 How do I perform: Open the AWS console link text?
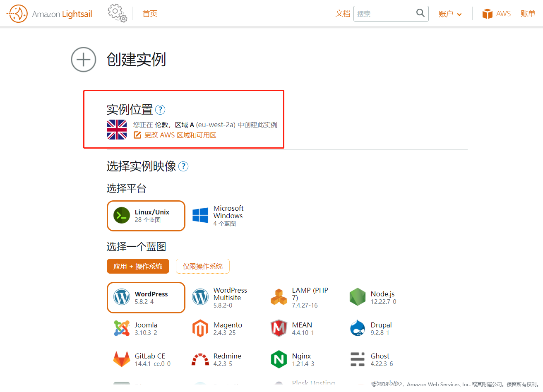(503, 14)
